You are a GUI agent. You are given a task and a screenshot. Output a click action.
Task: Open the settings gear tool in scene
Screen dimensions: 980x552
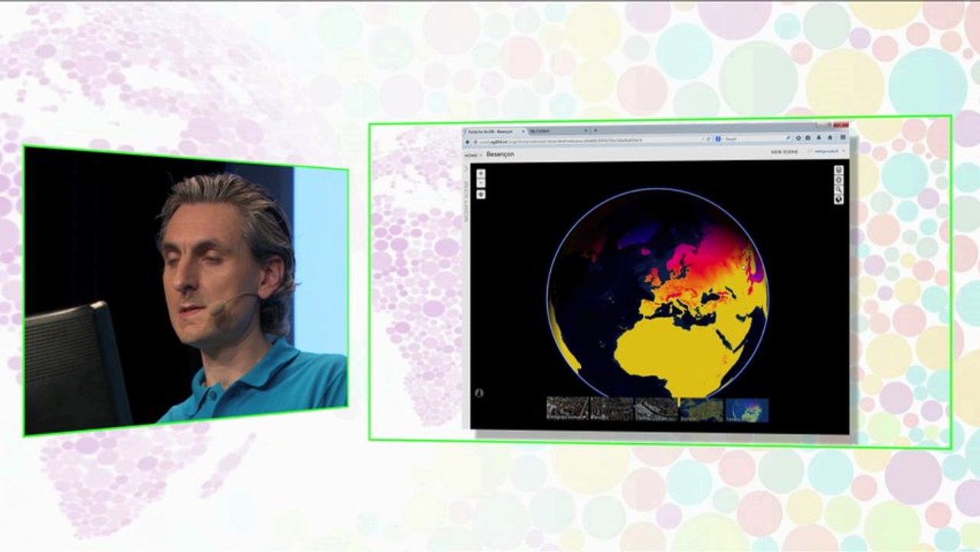839,180
